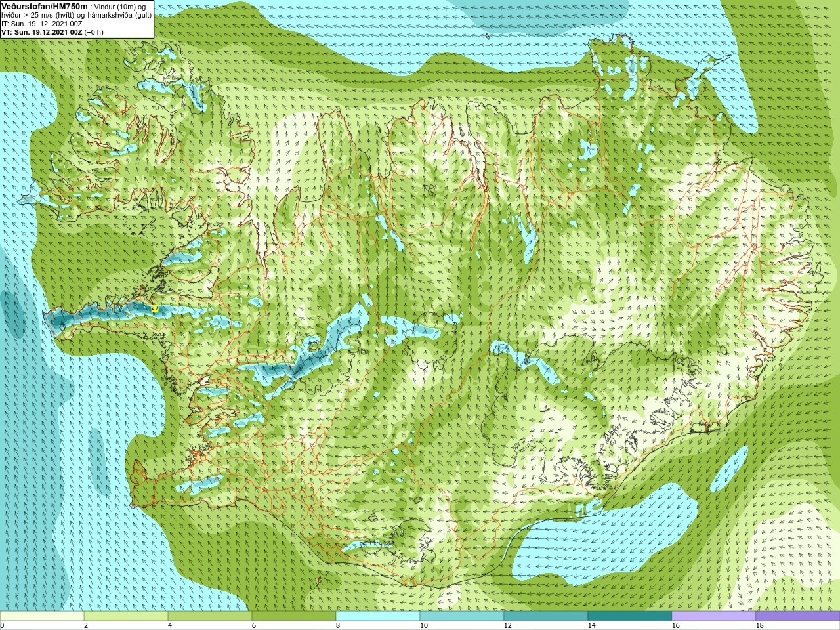840x630 pixels.
Task: Click the 'IT: Sun. 19. 12. 2021 00Z' line
Action: click(42, 24)
